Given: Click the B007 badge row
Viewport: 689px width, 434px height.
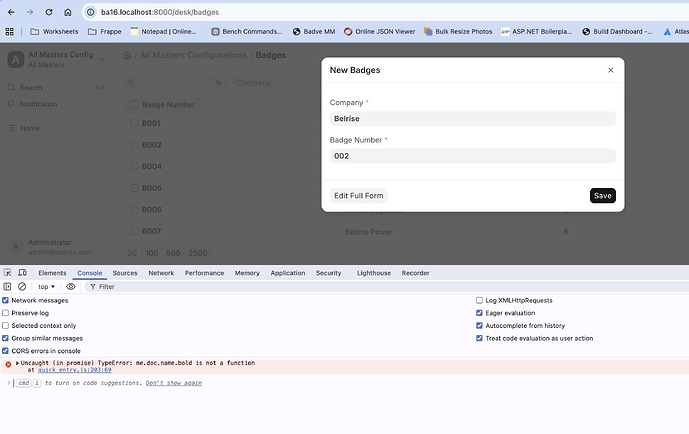Looking at the screenshot, I should click(x=151, y=231).
